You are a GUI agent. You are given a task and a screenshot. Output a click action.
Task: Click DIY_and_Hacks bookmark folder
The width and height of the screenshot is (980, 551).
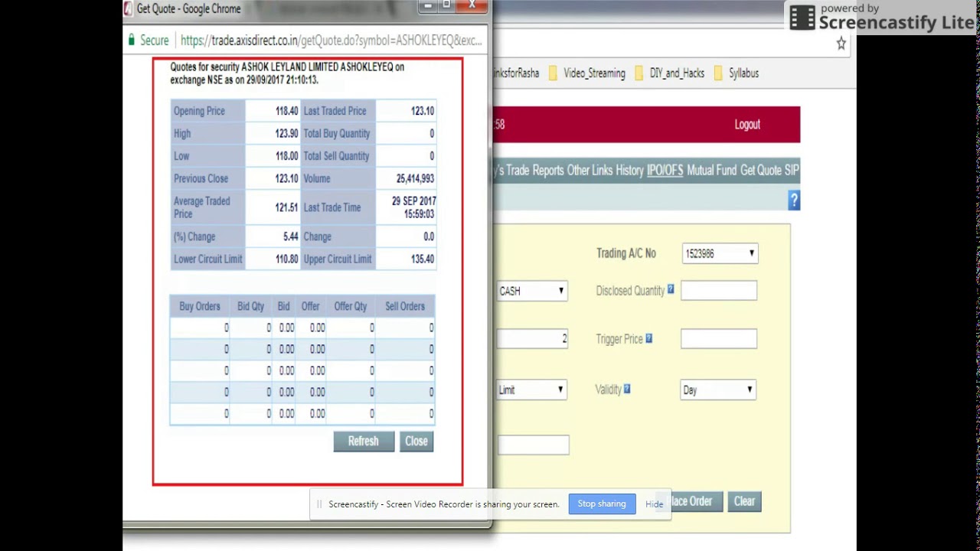[x=669, y=73]
